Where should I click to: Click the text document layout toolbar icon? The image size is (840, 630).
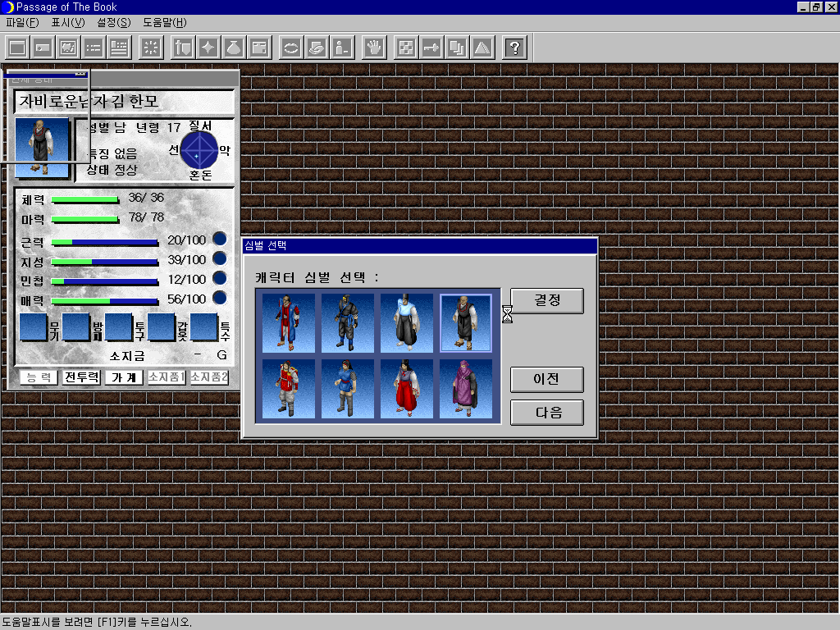pos(119,48)
